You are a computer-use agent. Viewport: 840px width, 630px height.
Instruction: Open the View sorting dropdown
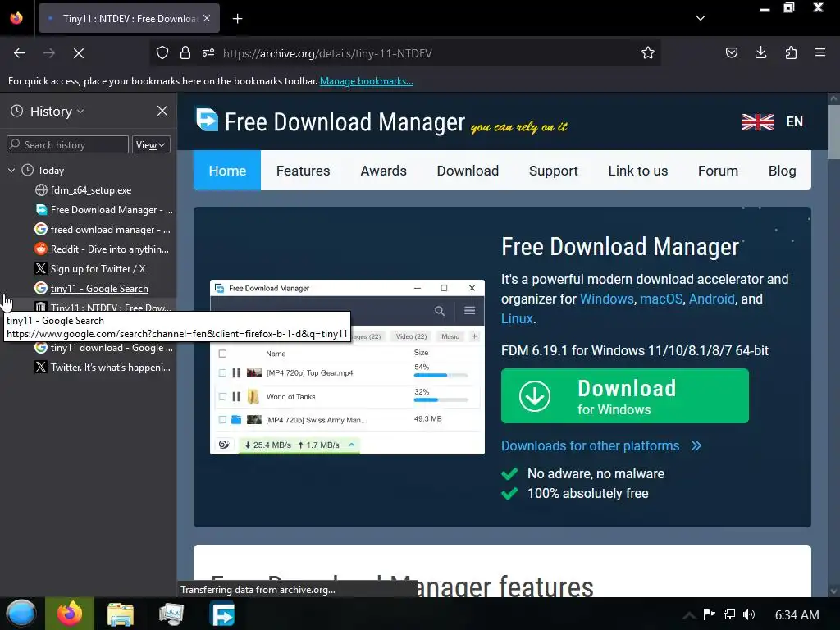pyautogui.click(x=151, y=144)
